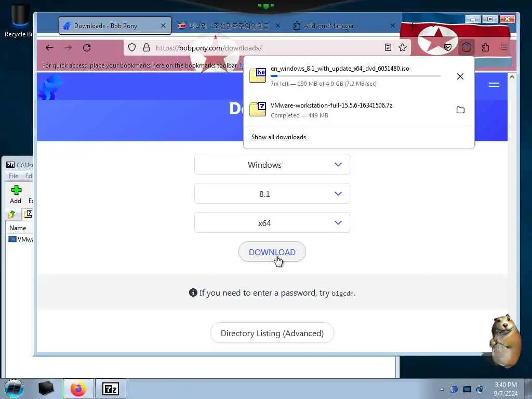Open Directory Listing (Advanced)
This screenshot has width=532, height=399.
coord(272,333)
